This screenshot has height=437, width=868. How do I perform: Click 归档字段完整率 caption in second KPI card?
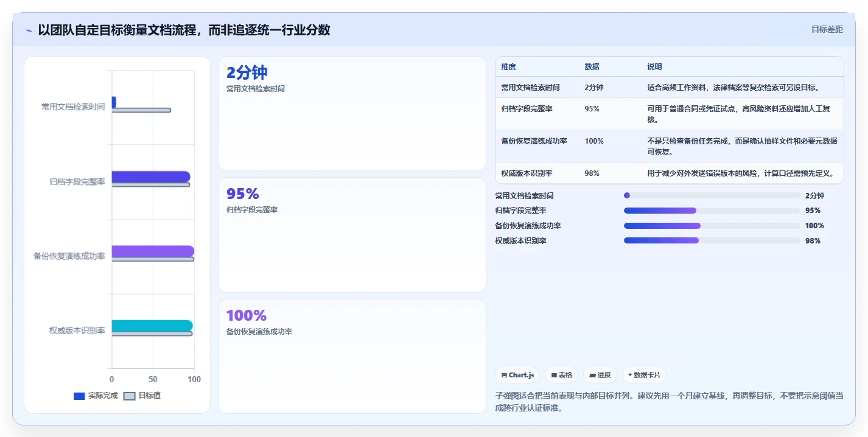tap(252, 210)
